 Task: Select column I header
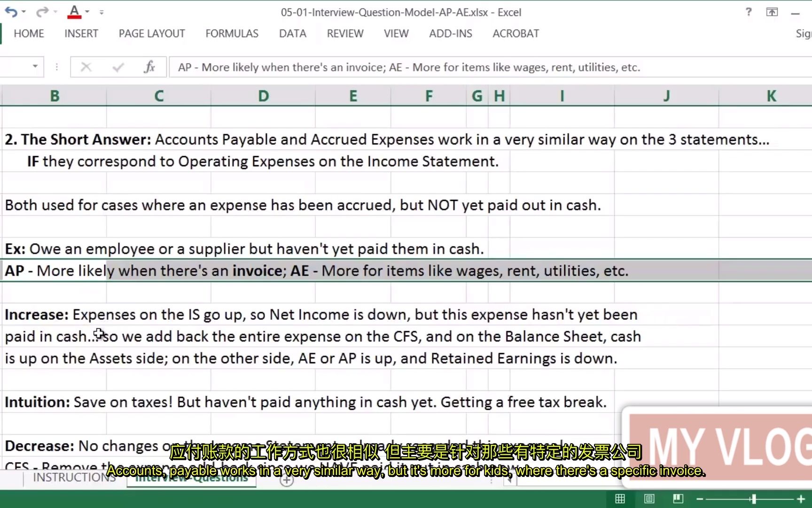coord(562,96)
